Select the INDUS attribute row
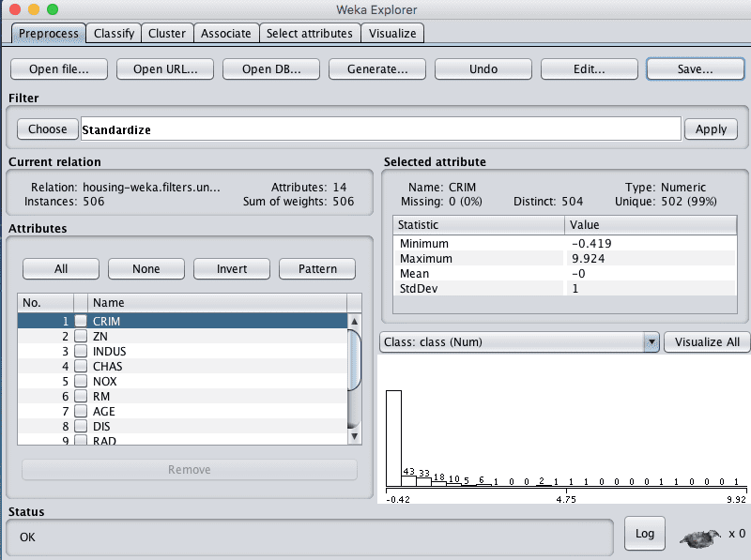Image resolution: width=751 pixels, height=560 pixels. coord(182,351)
